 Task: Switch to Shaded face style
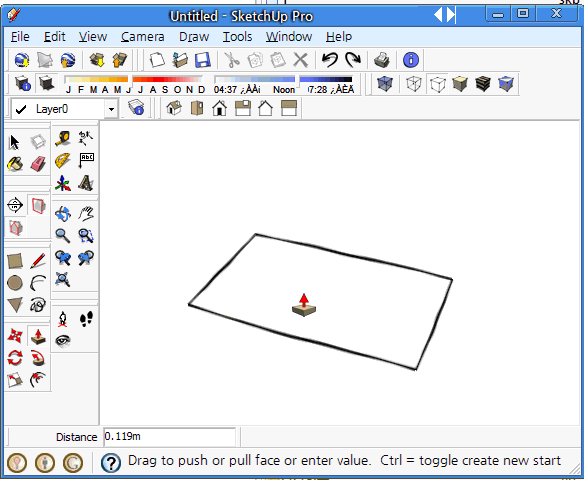click(x=460, y=83)
